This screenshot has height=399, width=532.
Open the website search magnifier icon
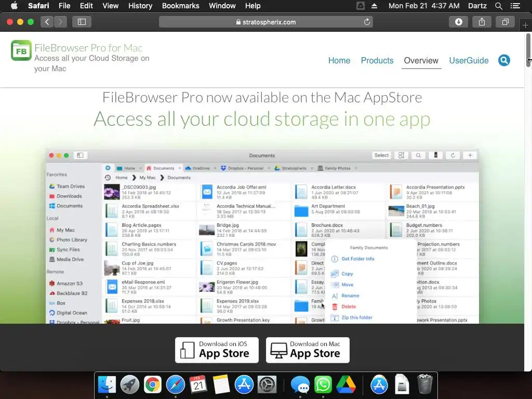[x=504, y=60]
